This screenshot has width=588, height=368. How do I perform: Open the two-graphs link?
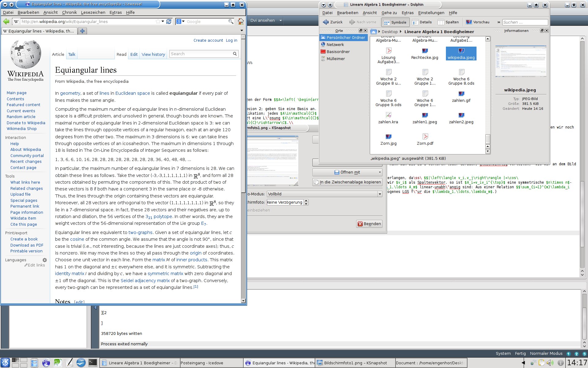point(140,232)
